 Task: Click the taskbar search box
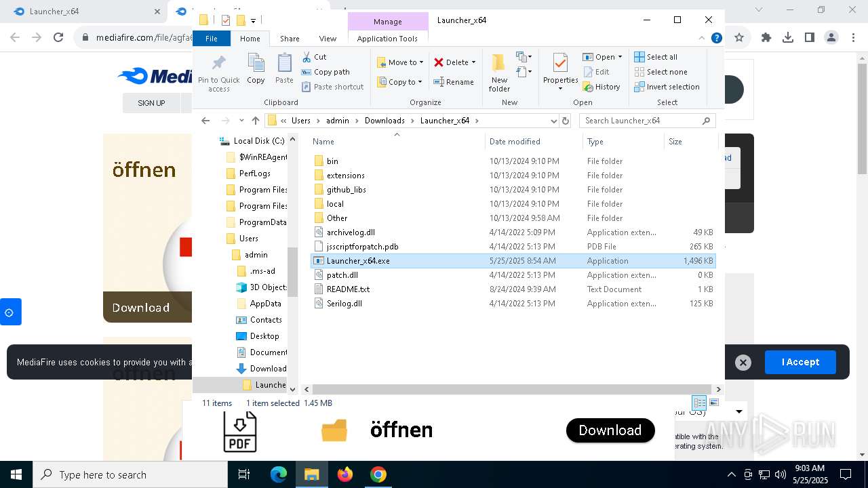(130, 474)
